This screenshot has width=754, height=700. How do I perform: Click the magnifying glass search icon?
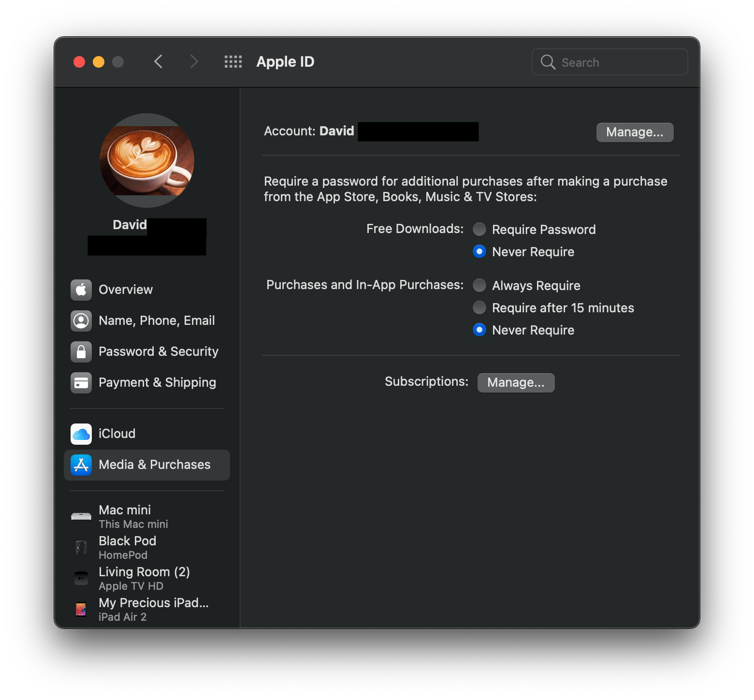tap(548, 62)
